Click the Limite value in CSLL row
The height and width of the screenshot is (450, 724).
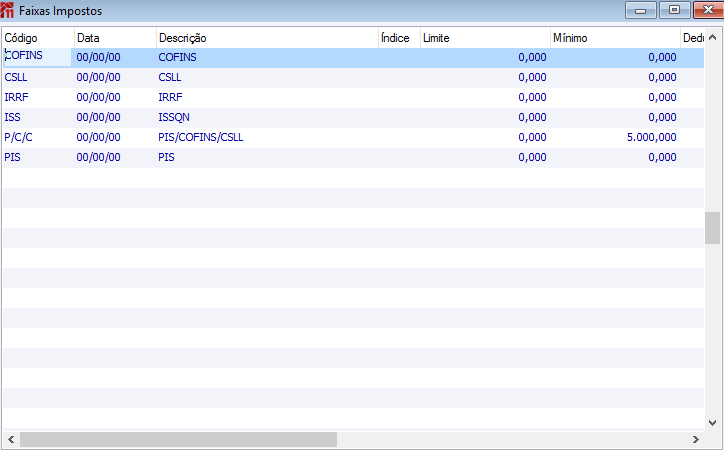tap(532, 77)
